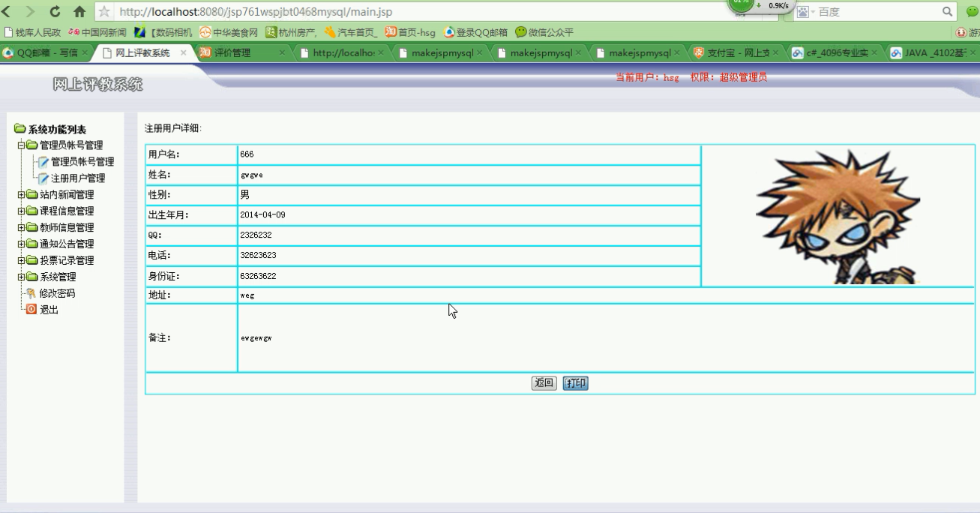980x513 pixels.
Task: Select the username value 666
Action: tap(247, 154)
